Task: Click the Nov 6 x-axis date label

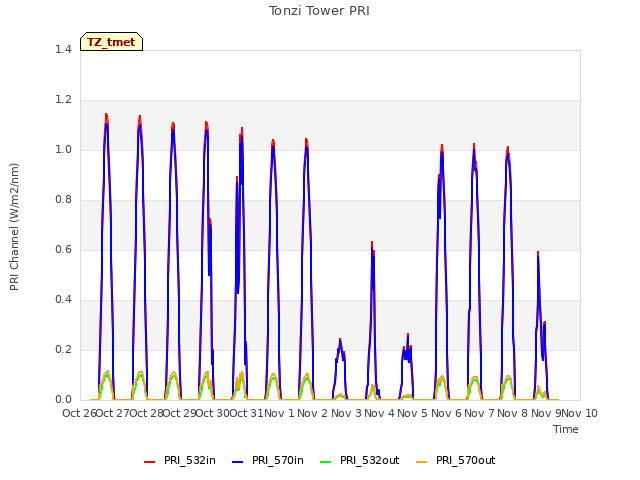Action: (446, 413)
